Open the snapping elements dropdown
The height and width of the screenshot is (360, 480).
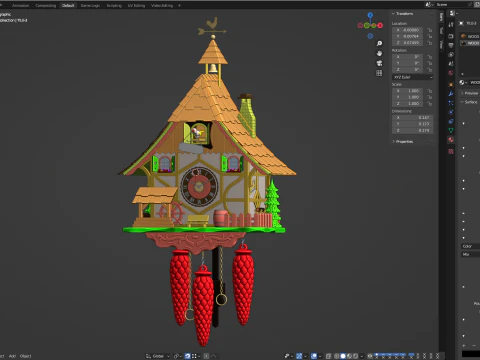click(196, 356)
